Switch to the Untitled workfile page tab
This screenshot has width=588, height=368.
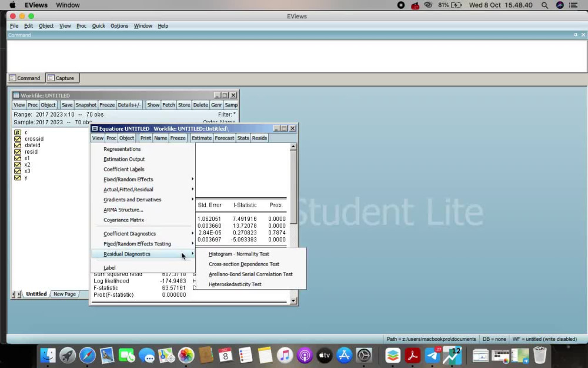coord(36,294)
